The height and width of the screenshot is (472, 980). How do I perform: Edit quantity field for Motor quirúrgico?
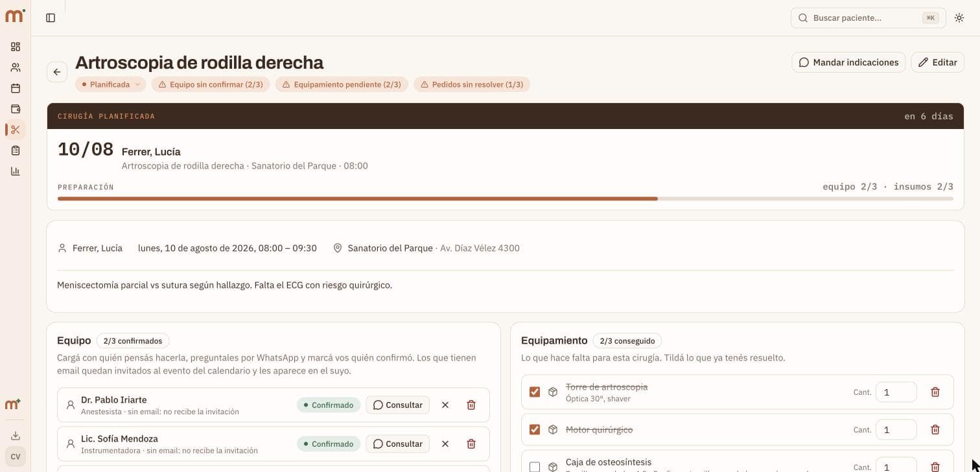pyautogui.click(x=896, y=430)
